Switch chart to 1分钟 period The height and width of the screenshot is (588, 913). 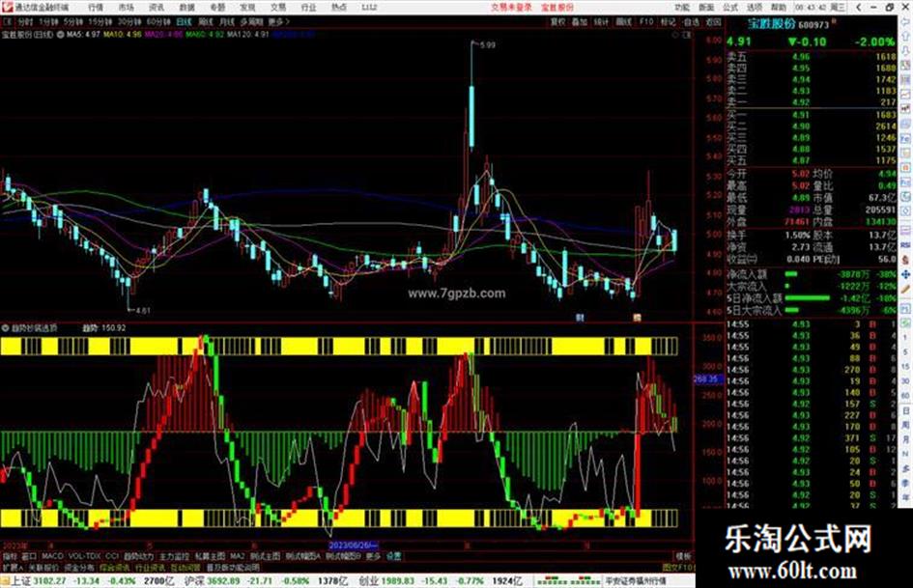48,21
